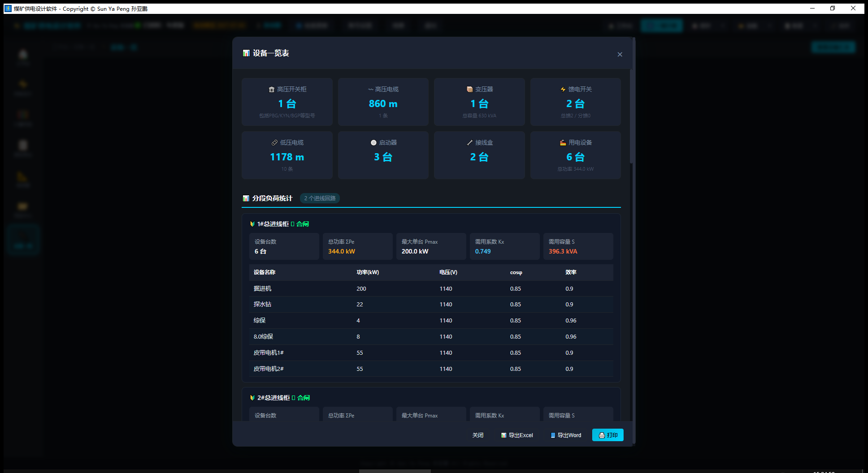868x473 pixels.
Task: Click the chart icon beside 设备一览表 title
Action: tap(246, 53)
